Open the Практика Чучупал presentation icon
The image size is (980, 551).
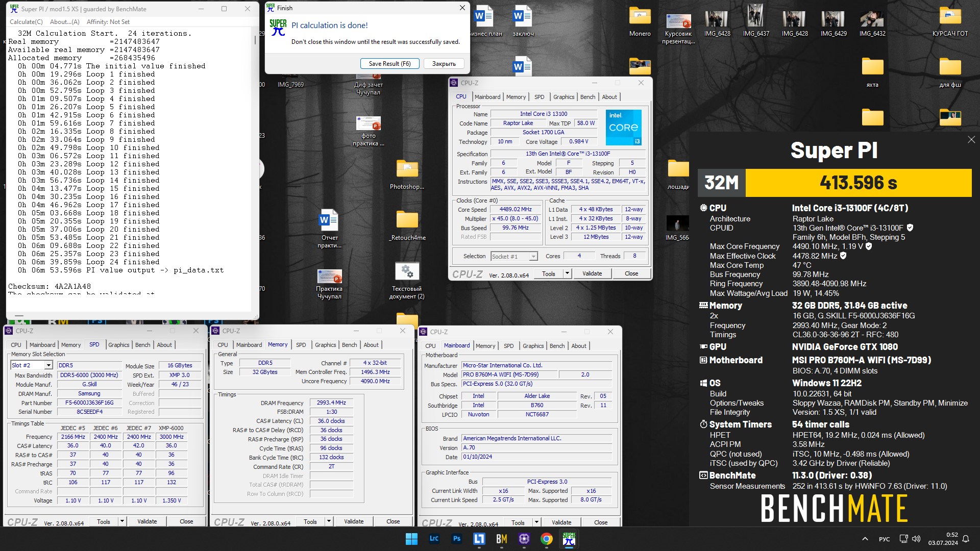[x=329, y=283]
